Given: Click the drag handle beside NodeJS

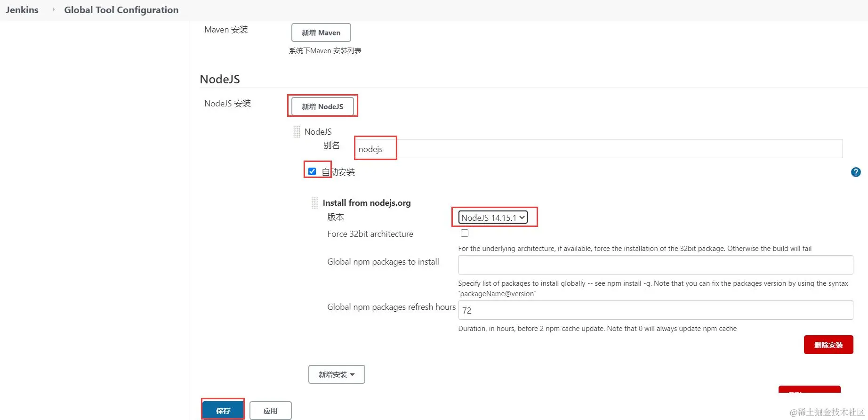Looking at the screenshot, I should [297, 132].
